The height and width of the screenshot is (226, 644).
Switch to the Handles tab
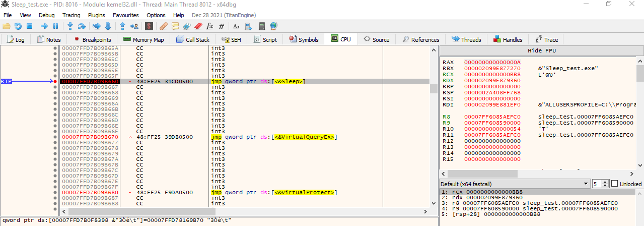[x=509, y=39]
